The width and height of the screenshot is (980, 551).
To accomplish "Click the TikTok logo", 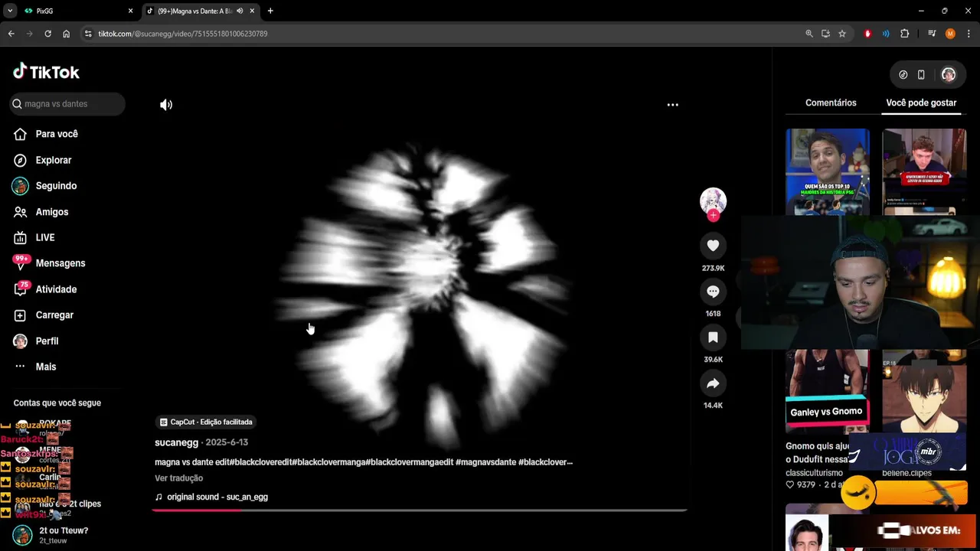I will [46, 72].
